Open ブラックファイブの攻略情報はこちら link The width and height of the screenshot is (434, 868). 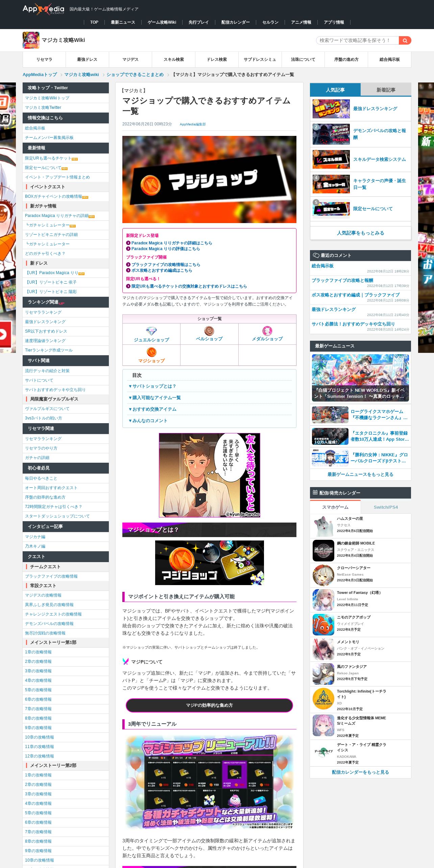(x=166, y=265)
